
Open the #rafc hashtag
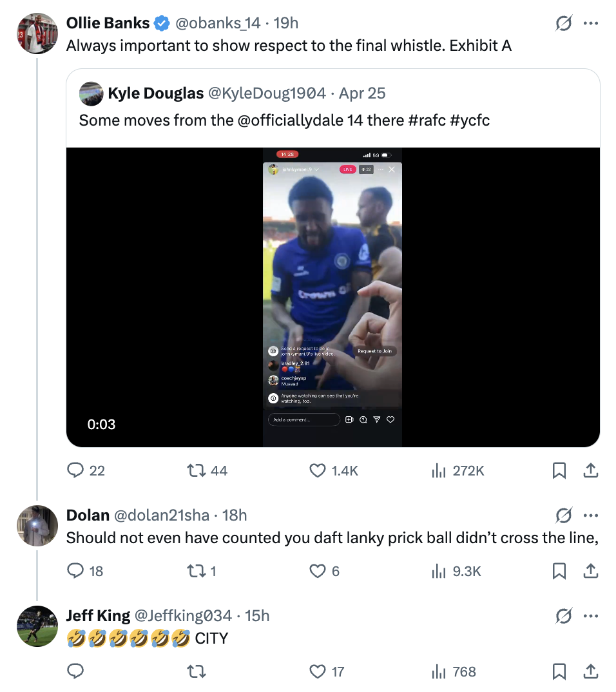pyautogui.click(x=427, y=120)
